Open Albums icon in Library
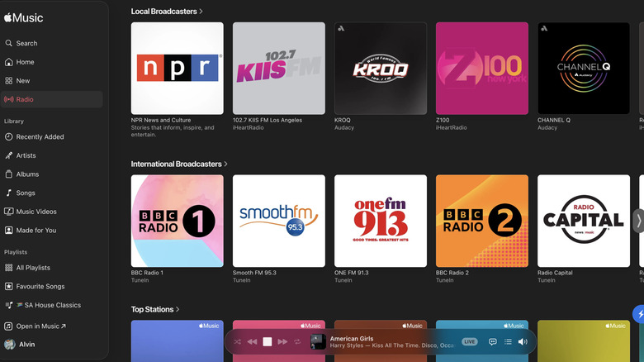Image resolution: width=644 pixels, height=362 pixels. click(x=8, y=174)
